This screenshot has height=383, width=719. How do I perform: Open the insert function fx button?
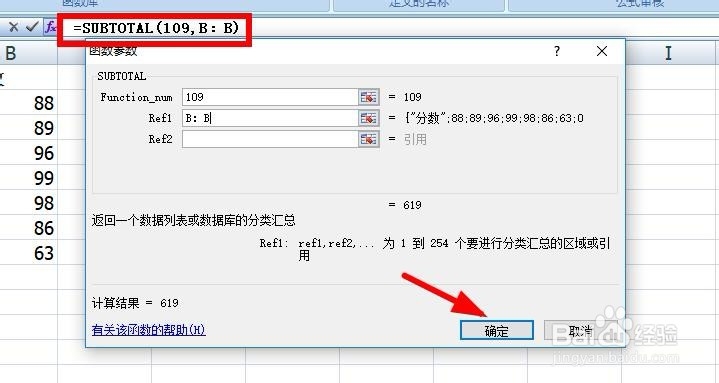(50, 27)
